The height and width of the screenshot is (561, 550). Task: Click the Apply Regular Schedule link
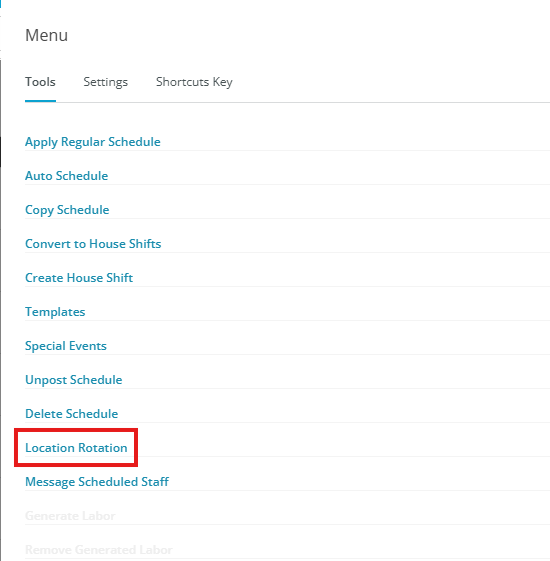pyautogui.click(x=93, y=142)
